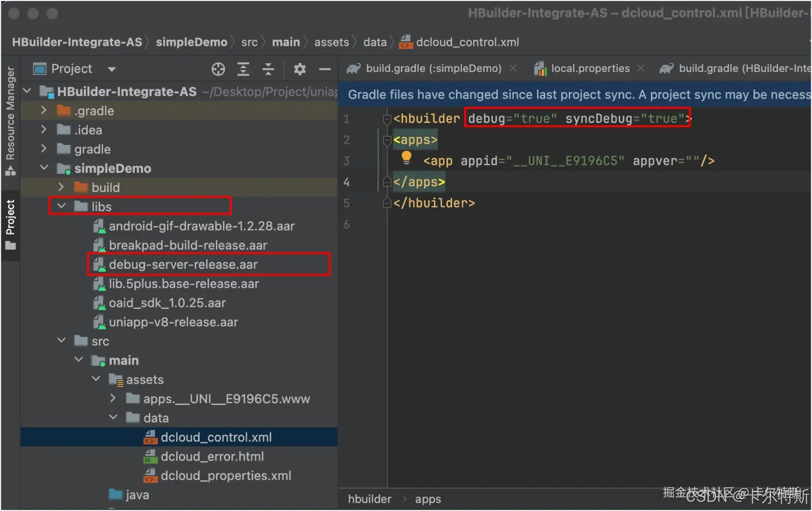The width and height of the screenshot is (812, 511).
Task: Click line number 6 in gutter
Action: pyautogui.click(x=346, y=224)
